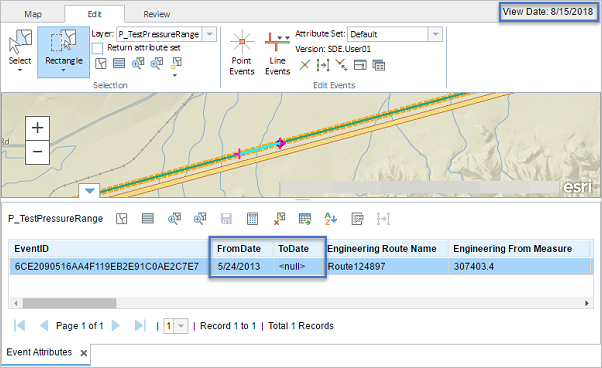Select the 5/24/2013 FromDate cell
Image resolution: width=602 pixels, height=368 pixels.
tap(242, 266)
